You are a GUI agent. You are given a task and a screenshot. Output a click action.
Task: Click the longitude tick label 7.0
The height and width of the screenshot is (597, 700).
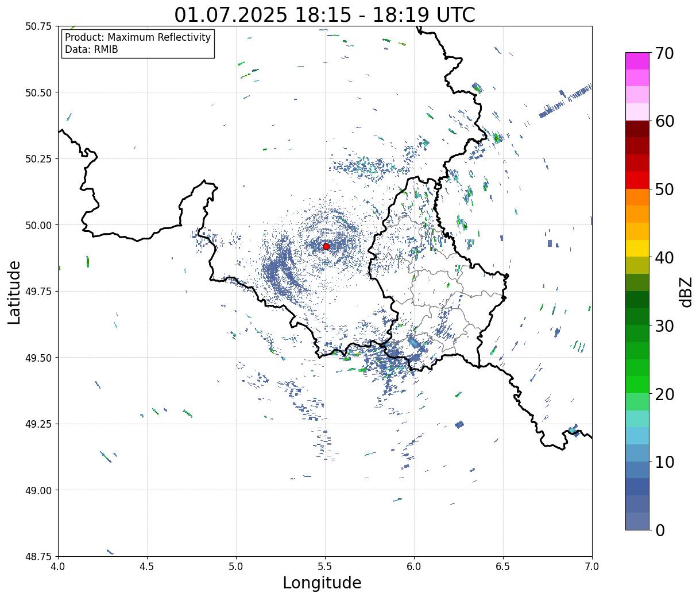pyautogui.click(x=592, y=567)
